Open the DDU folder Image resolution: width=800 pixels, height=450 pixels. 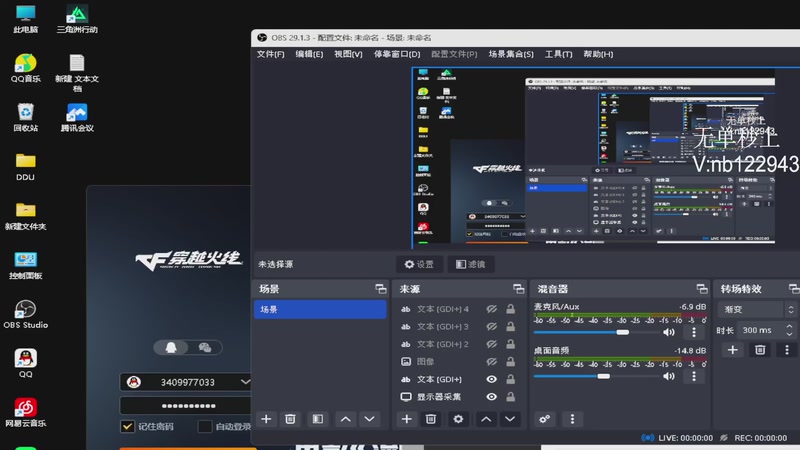pyautogui.click(x=26, y=167)
